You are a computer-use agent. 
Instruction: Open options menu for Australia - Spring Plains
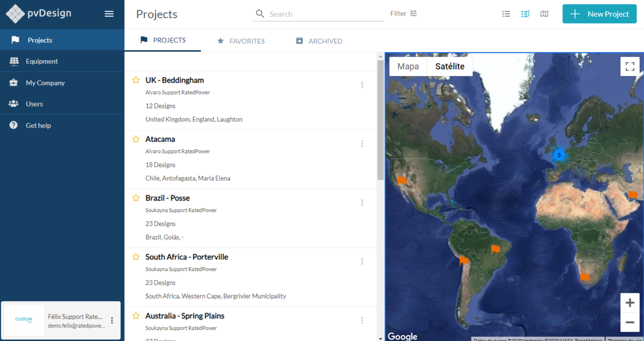(362, 320)
